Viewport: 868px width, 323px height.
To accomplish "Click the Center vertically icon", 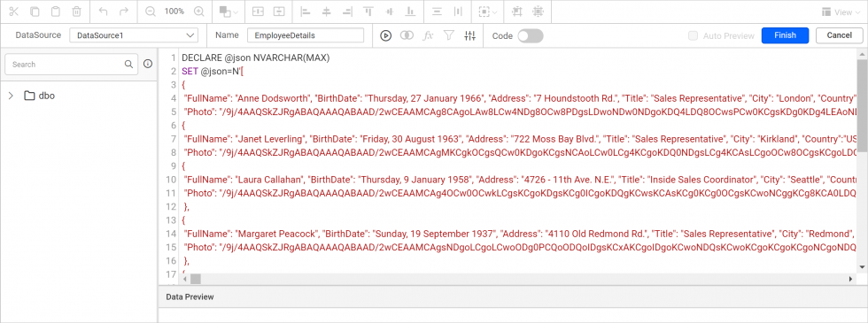I will [x=279, y=12].
